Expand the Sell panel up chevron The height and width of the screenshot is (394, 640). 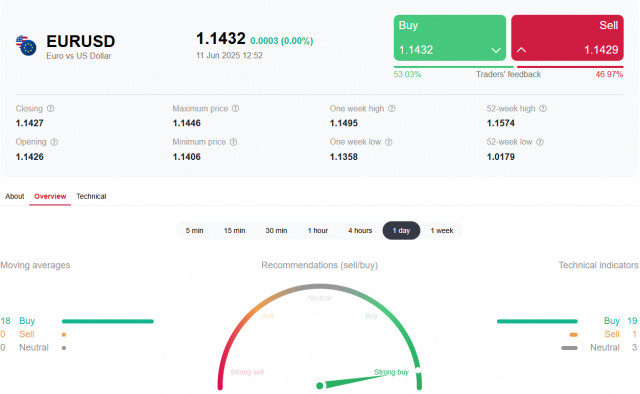tap(521, 50)
